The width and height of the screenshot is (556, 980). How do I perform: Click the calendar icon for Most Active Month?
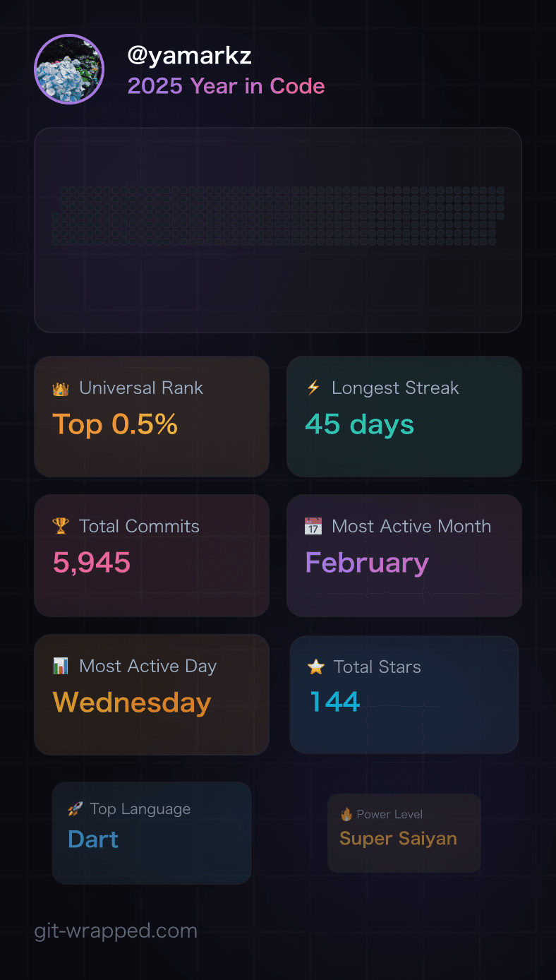313,526
